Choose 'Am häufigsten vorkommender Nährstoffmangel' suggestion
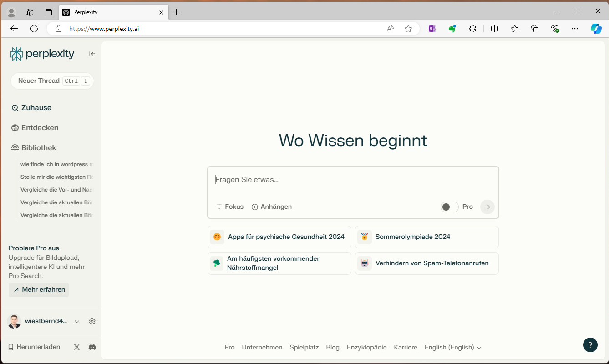Screen dimensions: 609x364 coord(279,263)
